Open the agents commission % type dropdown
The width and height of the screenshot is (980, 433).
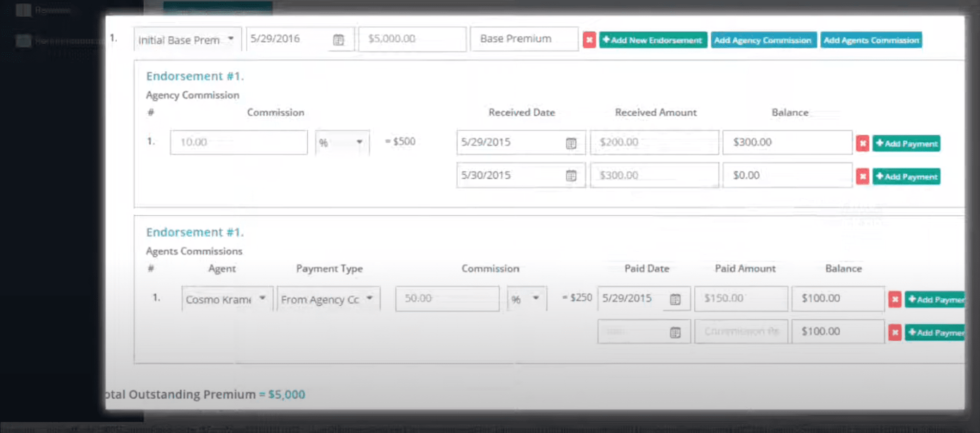[x=527, y=299]
